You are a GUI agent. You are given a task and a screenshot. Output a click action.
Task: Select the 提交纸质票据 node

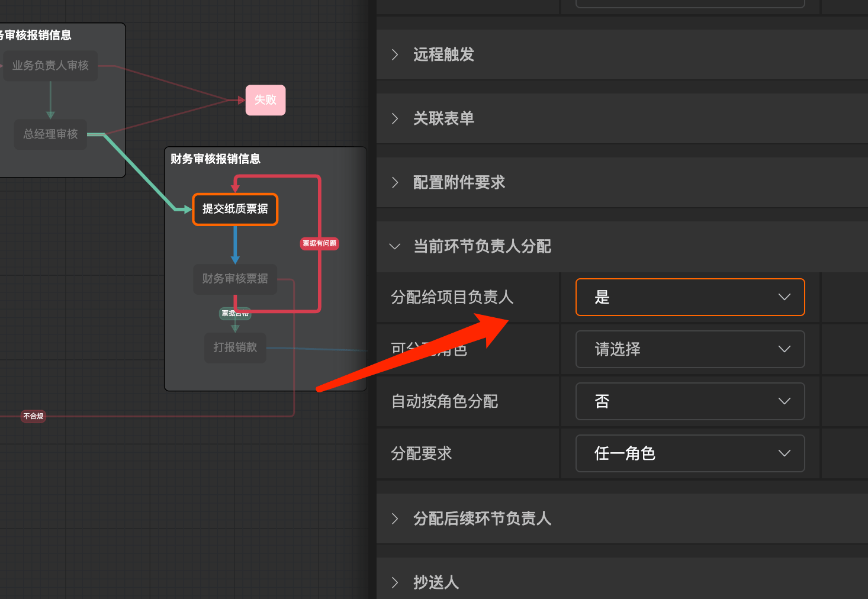(x=235, y=209)
